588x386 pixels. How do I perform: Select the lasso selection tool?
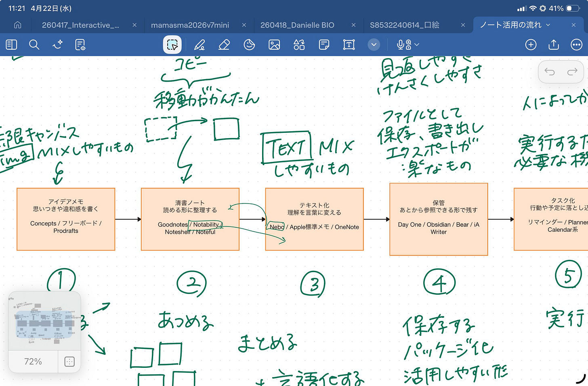coord(172,44)
